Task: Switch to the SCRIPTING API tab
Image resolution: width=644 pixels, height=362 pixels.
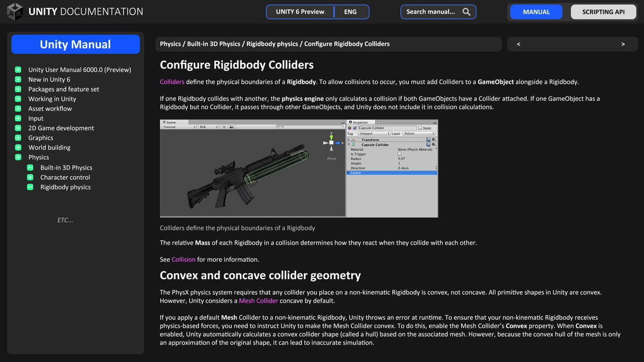Action: 603,12
